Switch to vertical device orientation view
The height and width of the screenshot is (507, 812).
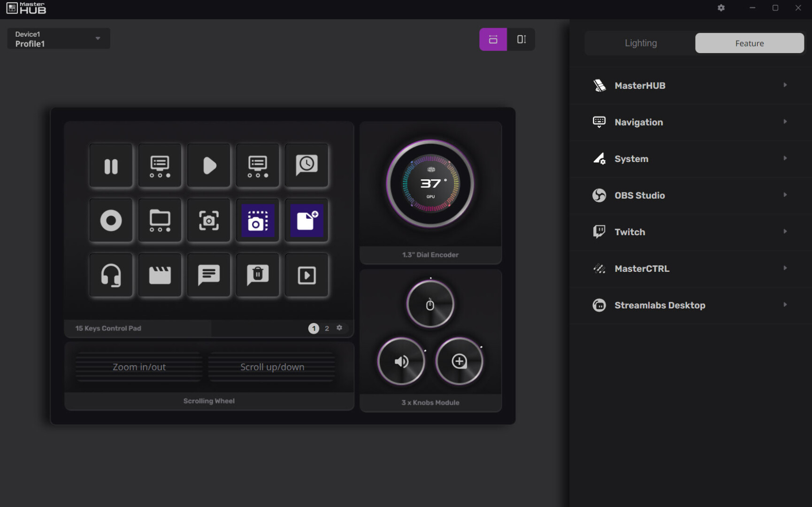click(521, 39)
